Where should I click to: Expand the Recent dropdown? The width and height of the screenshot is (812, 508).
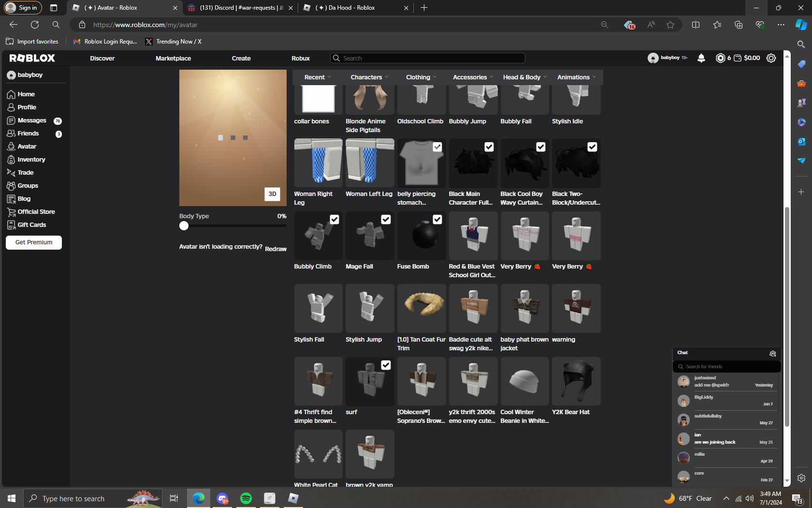(x=318, y=77)
